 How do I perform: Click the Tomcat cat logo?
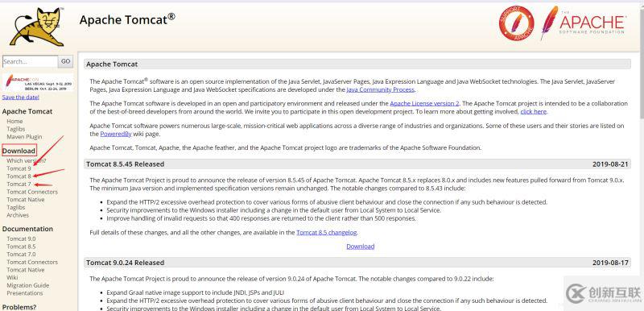point(38,27)
